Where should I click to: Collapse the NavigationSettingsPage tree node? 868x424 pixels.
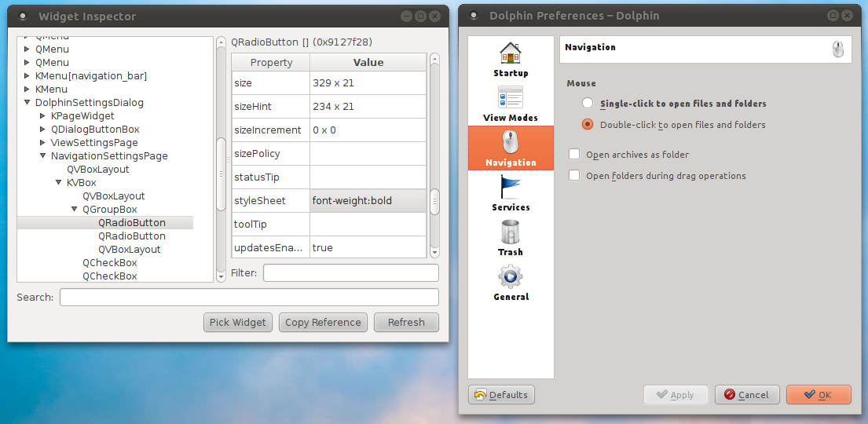tap(42, 156)
